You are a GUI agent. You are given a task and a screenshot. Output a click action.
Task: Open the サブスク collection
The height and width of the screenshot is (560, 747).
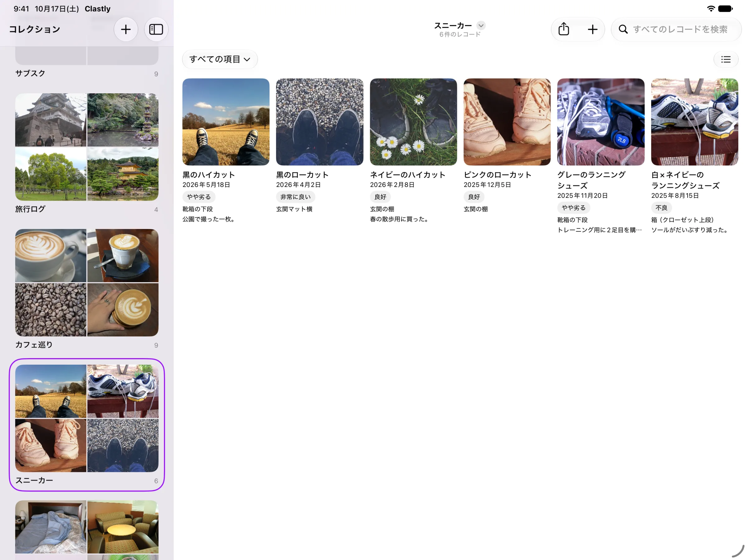tap(87, 63)
